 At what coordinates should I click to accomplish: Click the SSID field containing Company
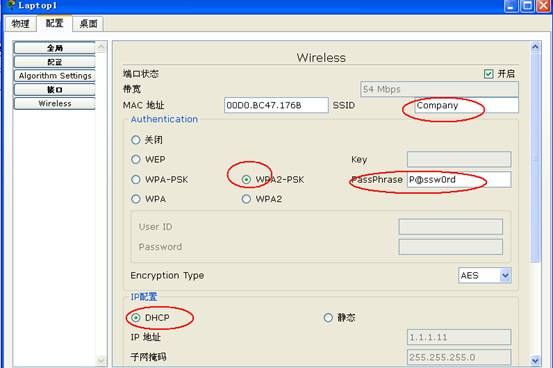tap(466, 105)
